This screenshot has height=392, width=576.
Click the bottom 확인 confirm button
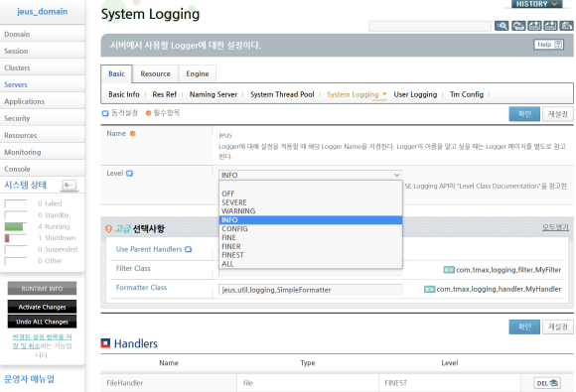(x=524, y=327)
